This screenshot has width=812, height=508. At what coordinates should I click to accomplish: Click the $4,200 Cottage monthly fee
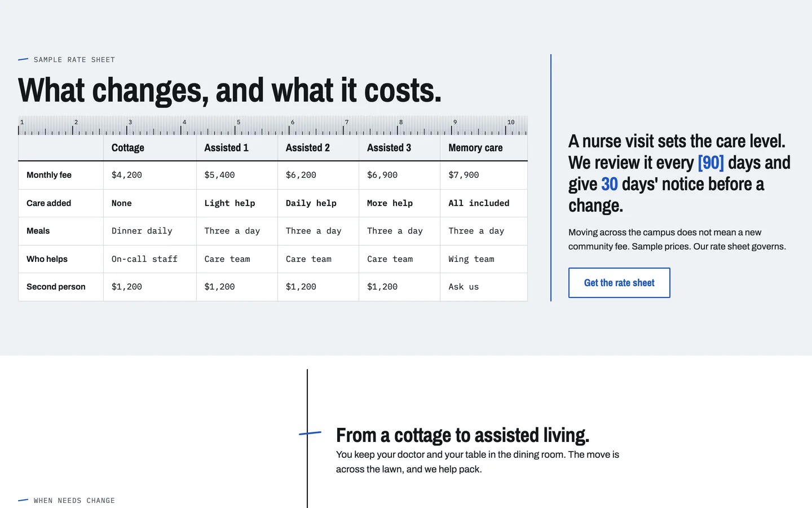click(x=150, y=175)
